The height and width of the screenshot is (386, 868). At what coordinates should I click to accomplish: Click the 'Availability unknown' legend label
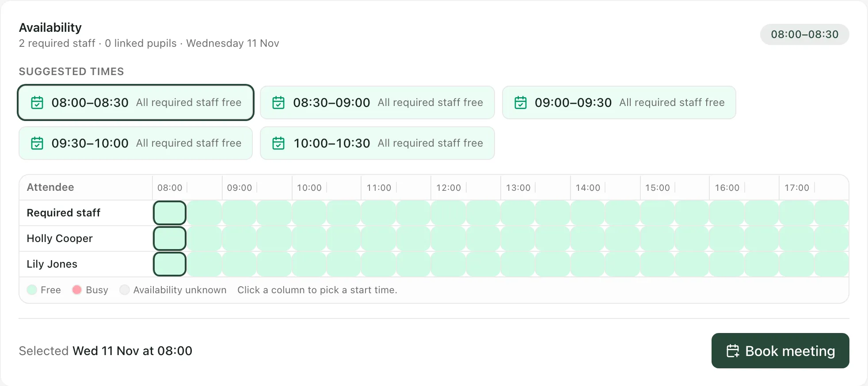tap(180, 290)
